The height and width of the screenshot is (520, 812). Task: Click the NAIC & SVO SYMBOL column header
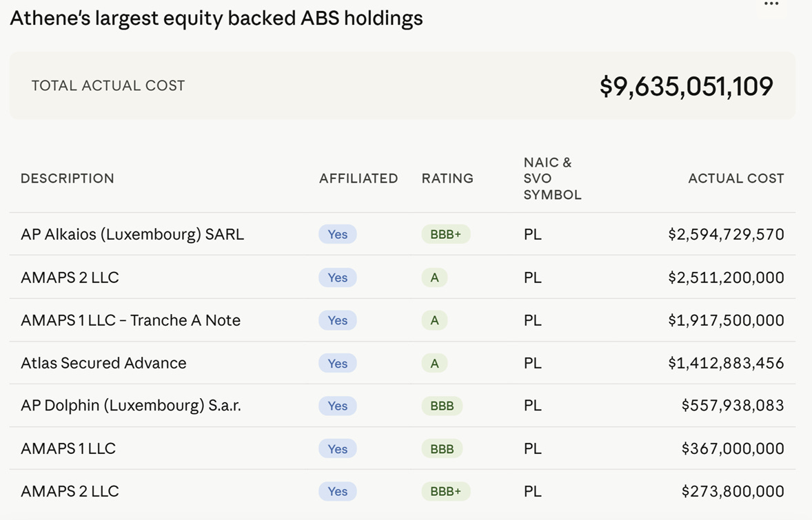552,178
